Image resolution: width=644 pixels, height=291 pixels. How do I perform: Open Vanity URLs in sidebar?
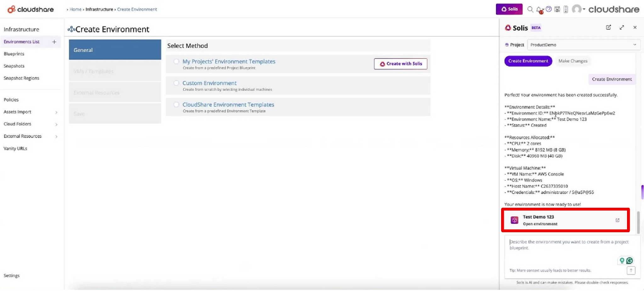click(x=15, y=148)
